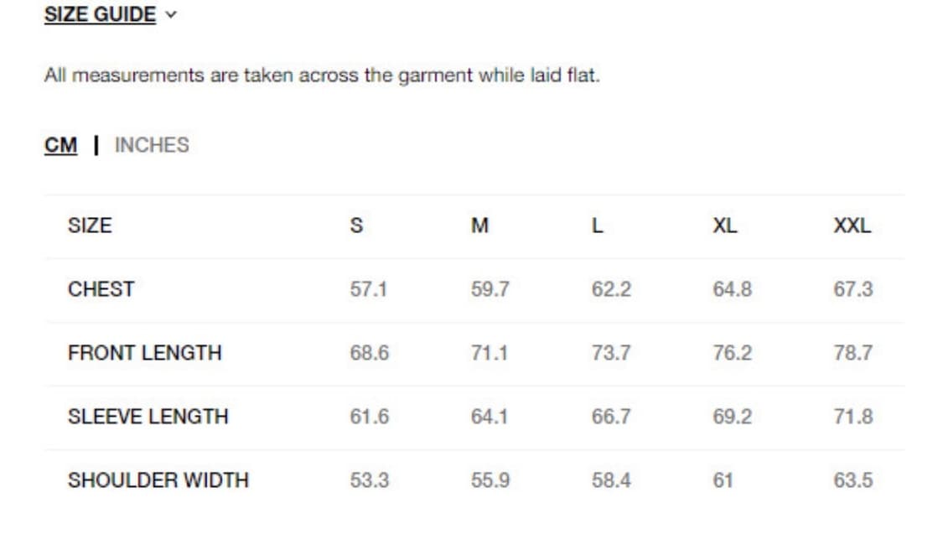Image resolution: width=943 pixels, height=560 pixels.
Task: Collapse the chevron arrow beside Size Guide
Action: pos(172,15)
